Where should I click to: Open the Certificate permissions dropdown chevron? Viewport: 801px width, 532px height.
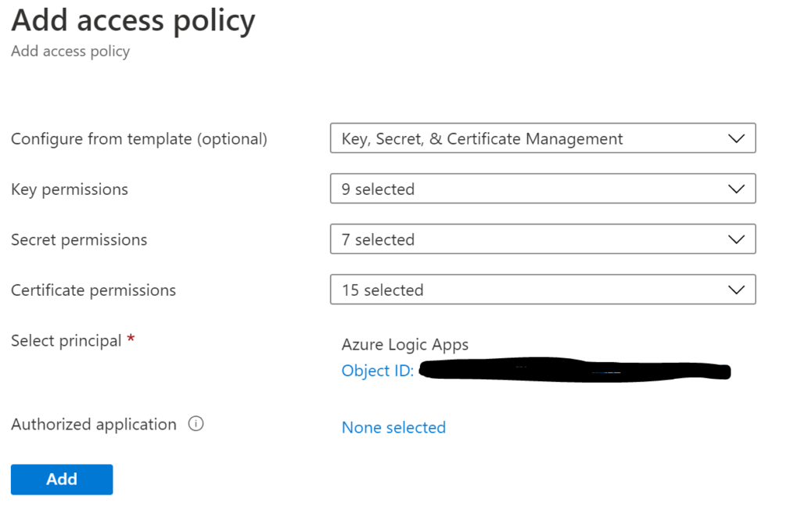[735, 290]
